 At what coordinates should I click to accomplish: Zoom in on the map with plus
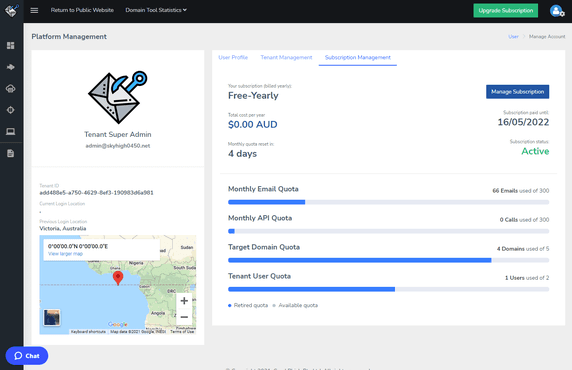tap(184, 301)
